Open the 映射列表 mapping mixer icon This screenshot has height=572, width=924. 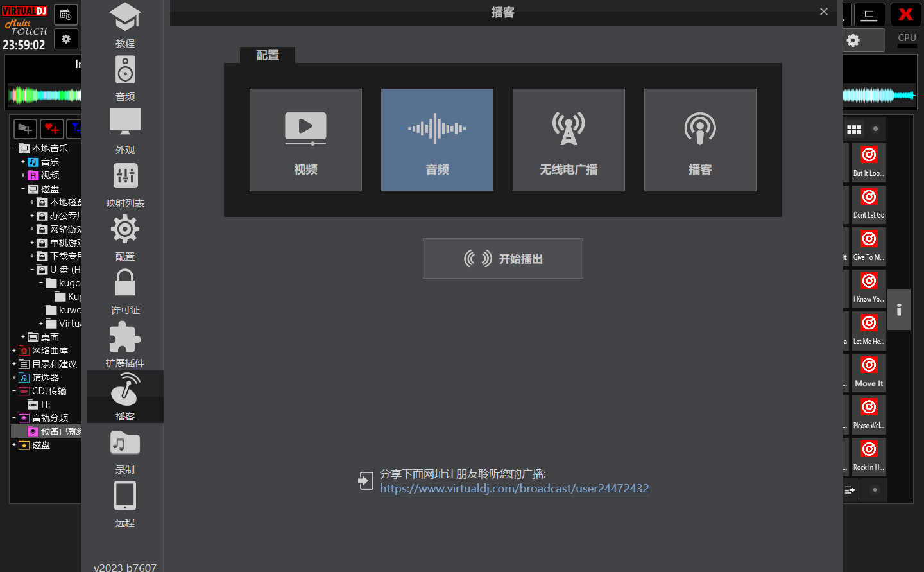tap(125, 184)
